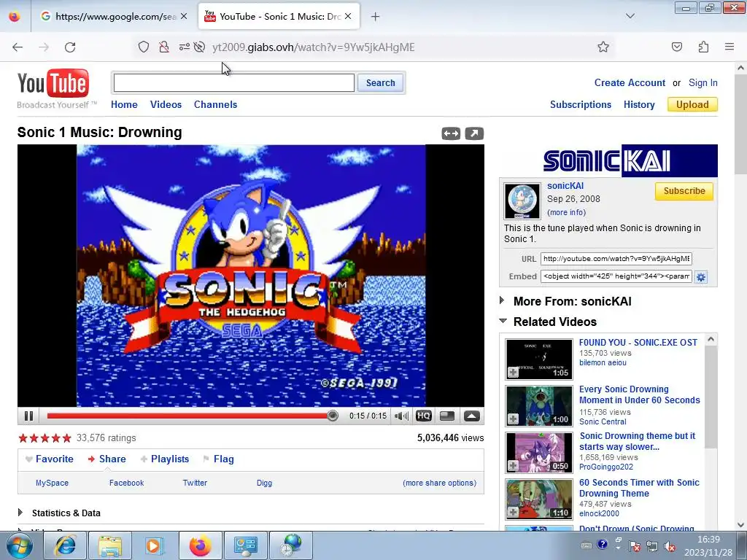Screen dimensions: 747x560
Task: Pause the video with the pause button
Action: pyautogui.click(x=28, y=416)
